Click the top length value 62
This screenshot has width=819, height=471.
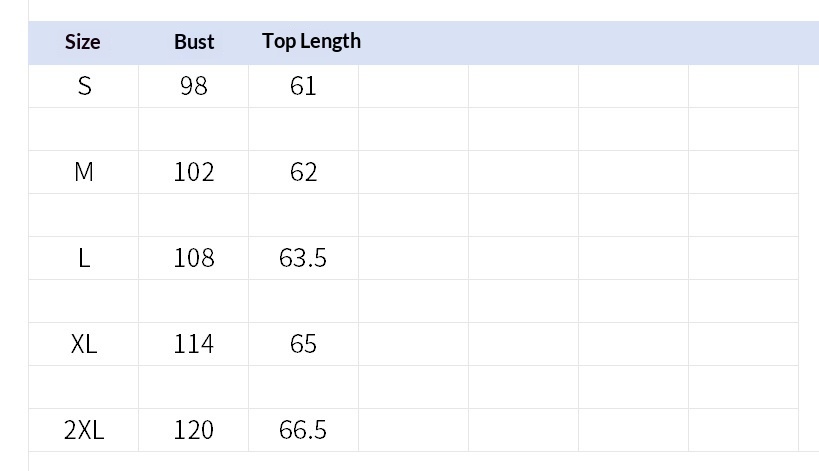coord(303,172)
